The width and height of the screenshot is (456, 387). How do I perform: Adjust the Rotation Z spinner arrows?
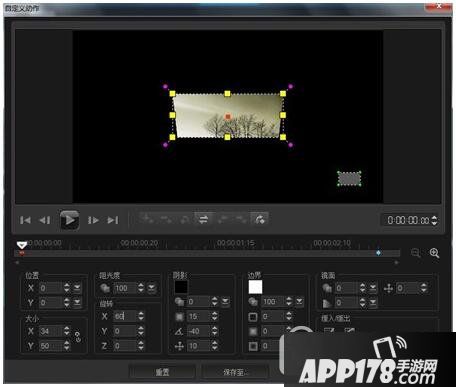coord(141,346)
